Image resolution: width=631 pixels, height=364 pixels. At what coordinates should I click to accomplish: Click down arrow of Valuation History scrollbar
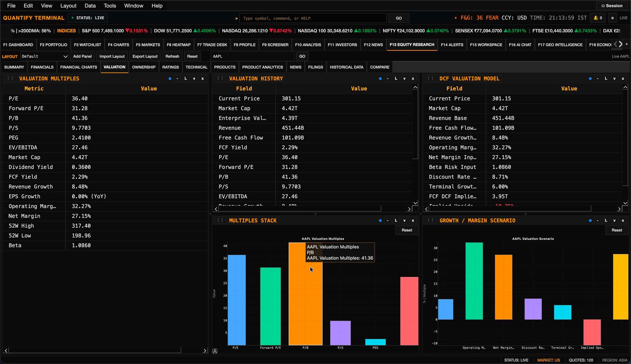point(415,203)
